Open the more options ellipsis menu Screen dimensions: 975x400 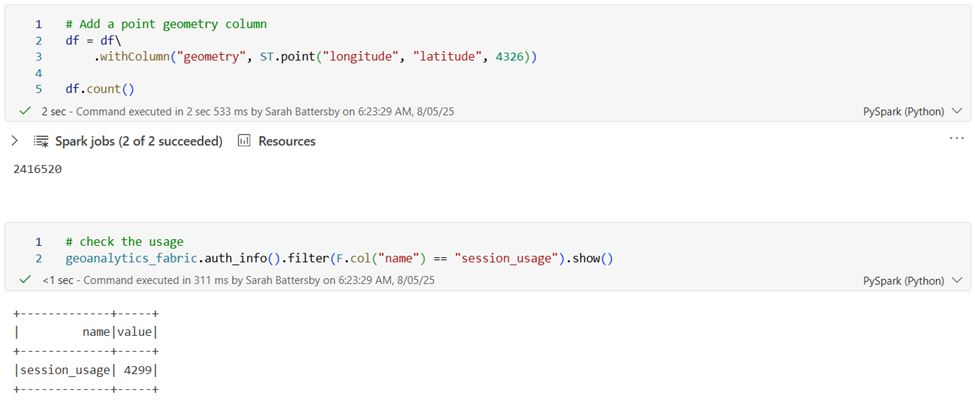pos(956,137)
